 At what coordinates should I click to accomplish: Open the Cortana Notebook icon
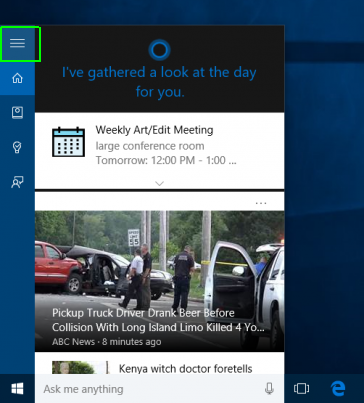click(x=17, y=113)
